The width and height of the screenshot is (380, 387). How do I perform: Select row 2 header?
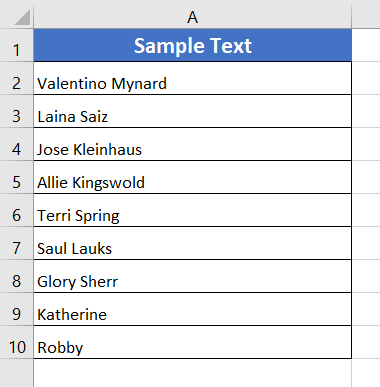[17, 78]
